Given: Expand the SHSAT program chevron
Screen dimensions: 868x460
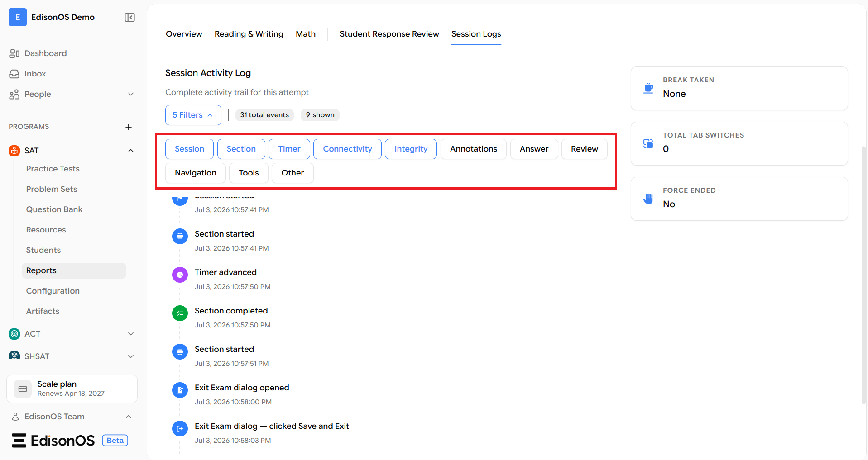Looking at the screenshot, I should point(131,356).
